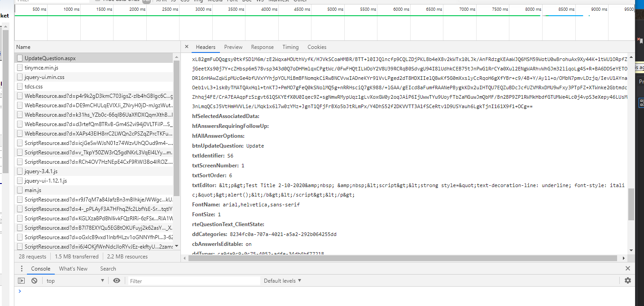The image size is (644, 306).
Task: Open the Cookies tab for the request
Action: click(317, 47)
